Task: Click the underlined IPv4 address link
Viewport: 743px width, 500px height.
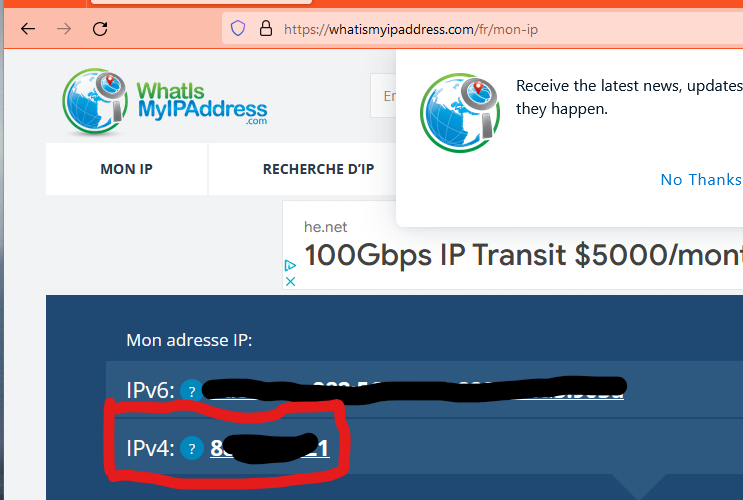Action: click(x=270, y=448)
